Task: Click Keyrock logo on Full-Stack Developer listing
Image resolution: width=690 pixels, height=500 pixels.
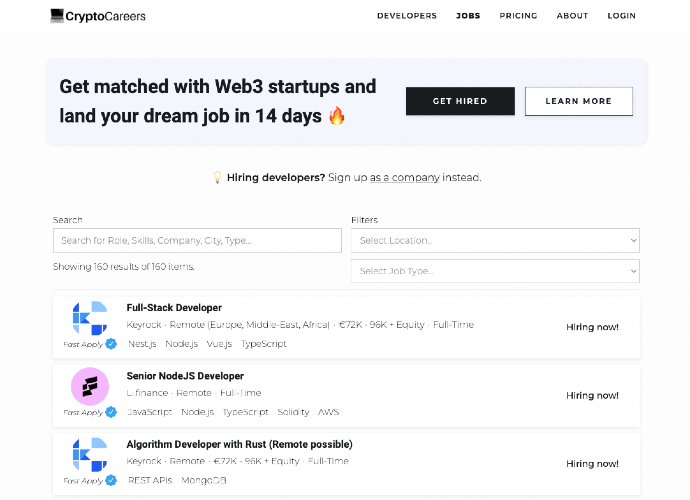Action: (x=90, y=317)
